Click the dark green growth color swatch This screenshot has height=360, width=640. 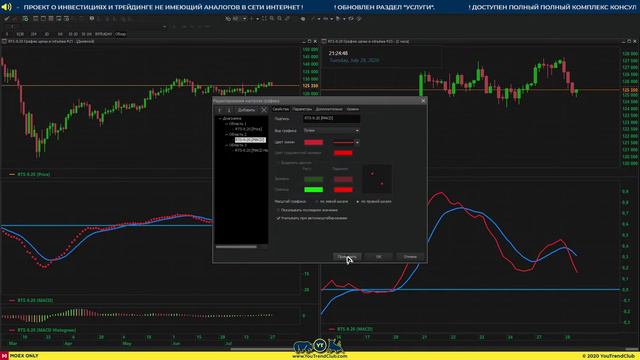313,179
